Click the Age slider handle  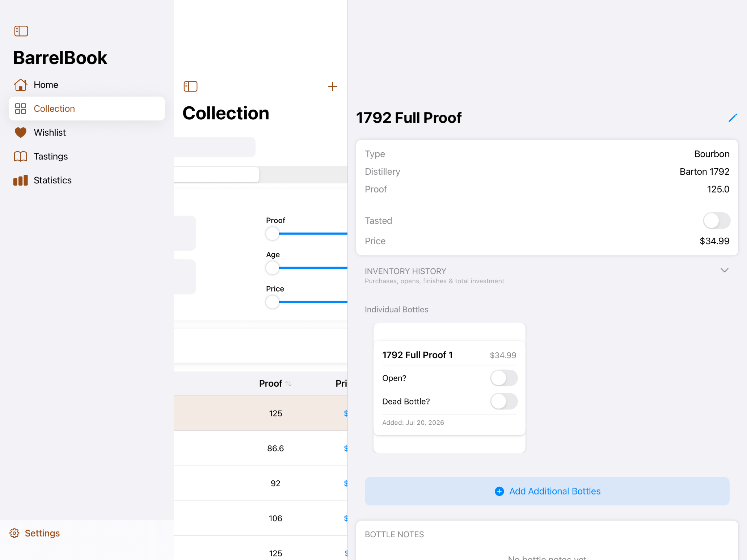point(273,268)
